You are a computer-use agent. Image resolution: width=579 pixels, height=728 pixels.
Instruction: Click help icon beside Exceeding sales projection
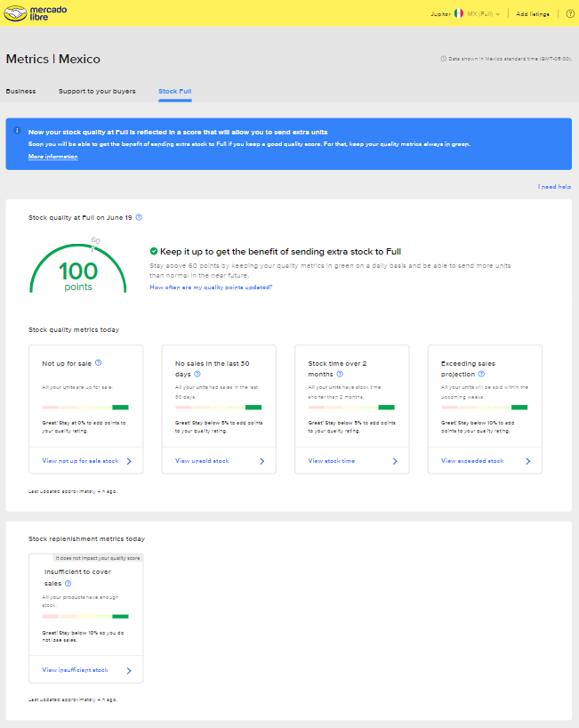tap(481, 375)
